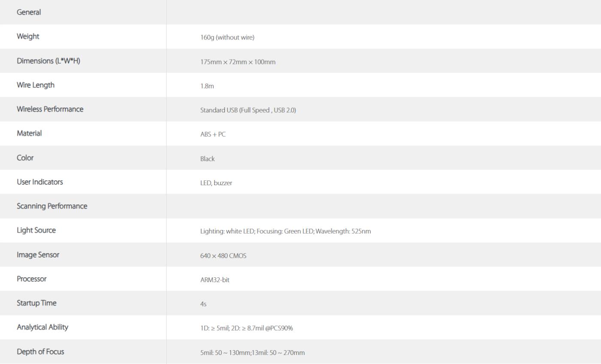Viewport: 601px width, 364px height.
Task: Click the 1.8m wire length value
Action: tap(207, 86)
